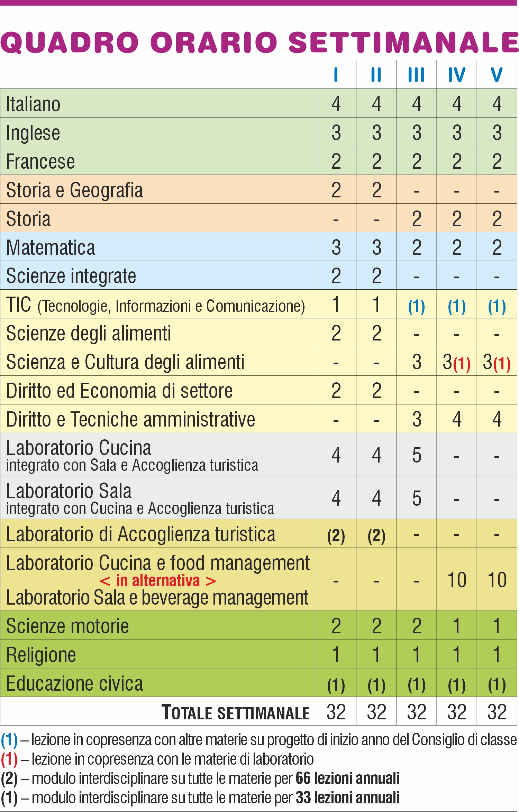Viewport: 519px width, 812px height.
Task: Click the bold "66 lezioni annuali" text
Action: [347, 778]
